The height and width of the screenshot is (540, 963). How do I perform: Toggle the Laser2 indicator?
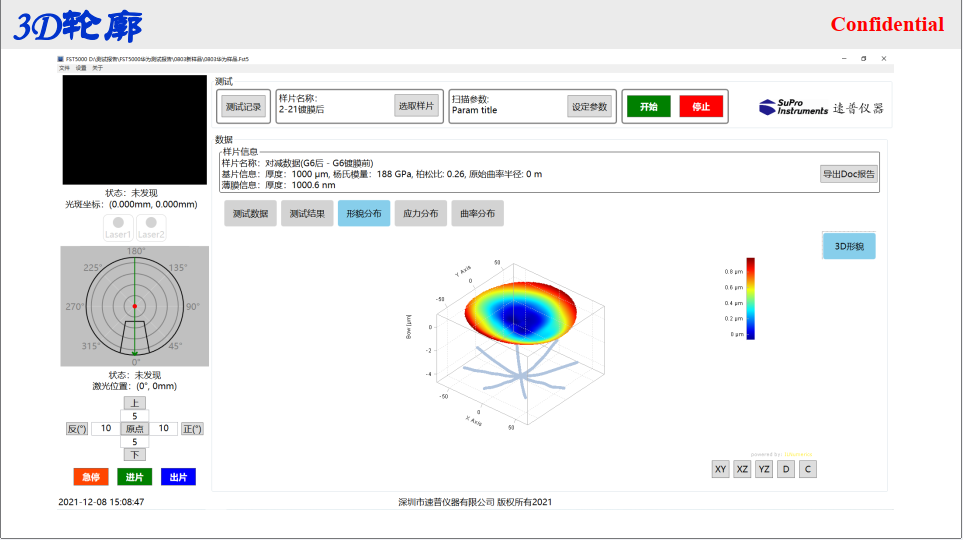[x=151, y=227]
